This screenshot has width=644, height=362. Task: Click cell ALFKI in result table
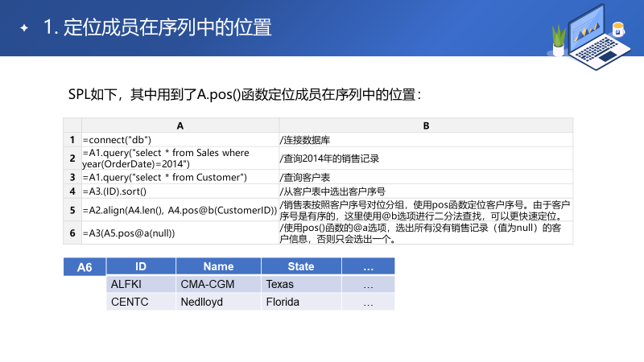point(141,284)
